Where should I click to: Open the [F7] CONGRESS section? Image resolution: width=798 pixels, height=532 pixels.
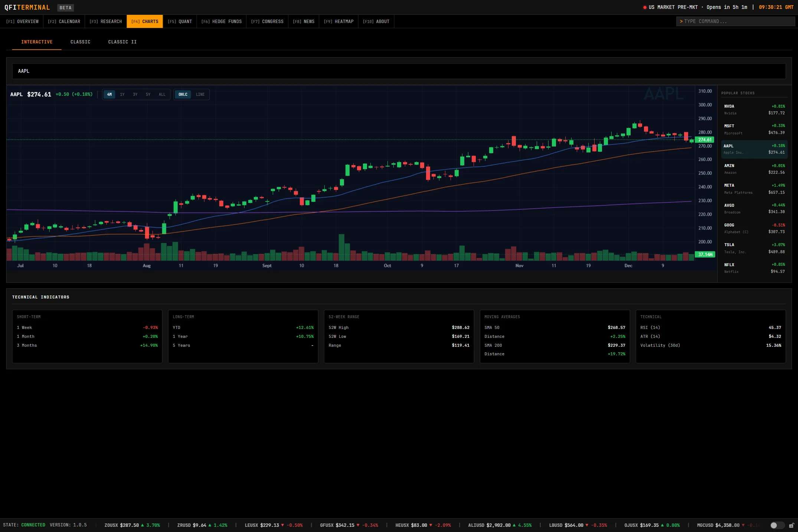coord(267,21)
